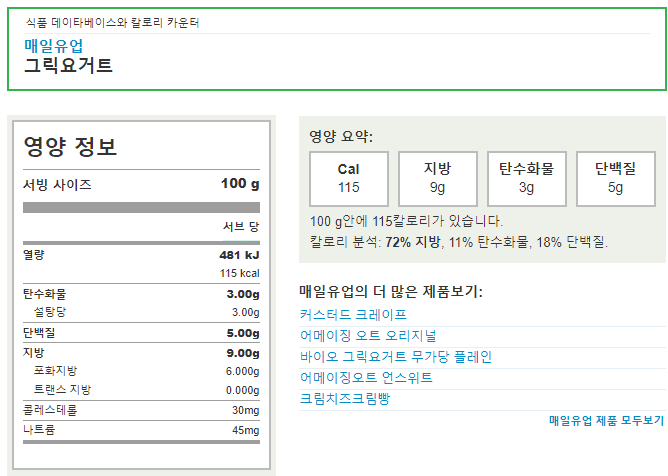Click the 30mg cholesterol value
The image size is (668, 476).
click(245, 410)
